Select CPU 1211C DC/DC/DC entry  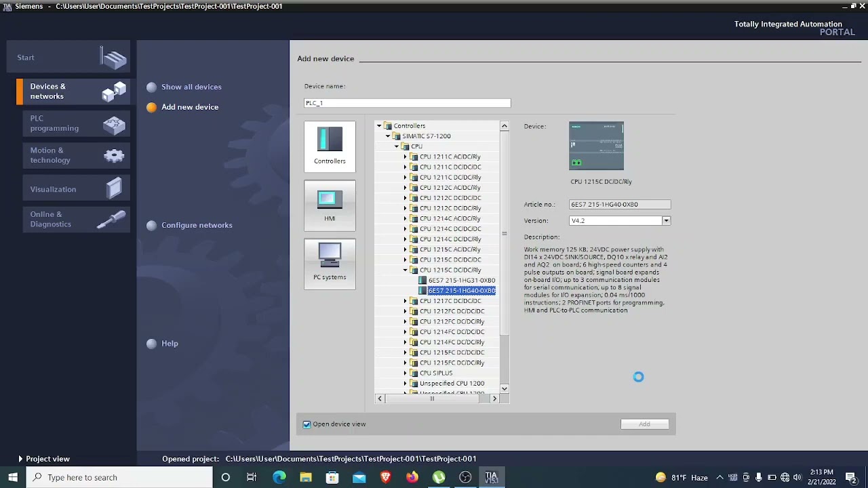pyautogui.click(x=450, y=167)
